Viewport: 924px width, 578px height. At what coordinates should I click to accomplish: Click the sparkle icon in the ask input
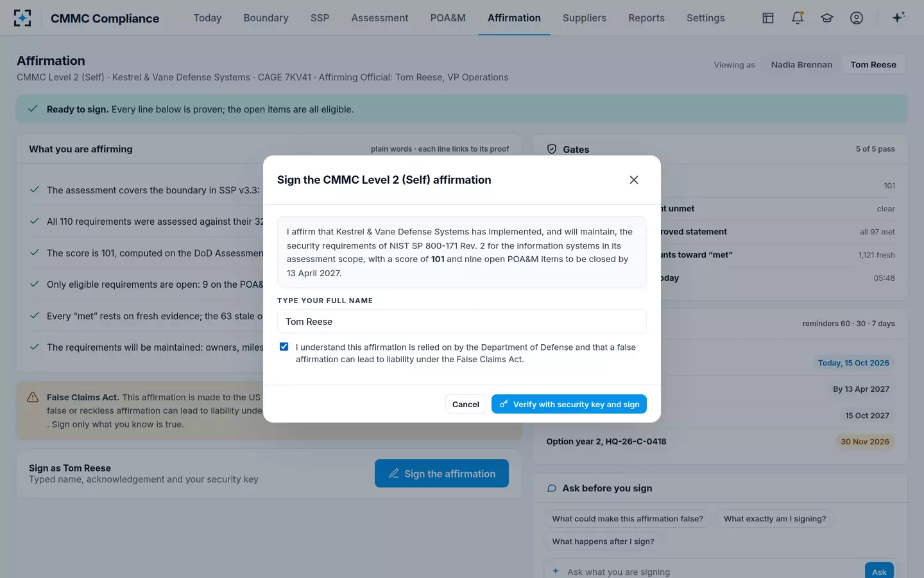point(556,571)
